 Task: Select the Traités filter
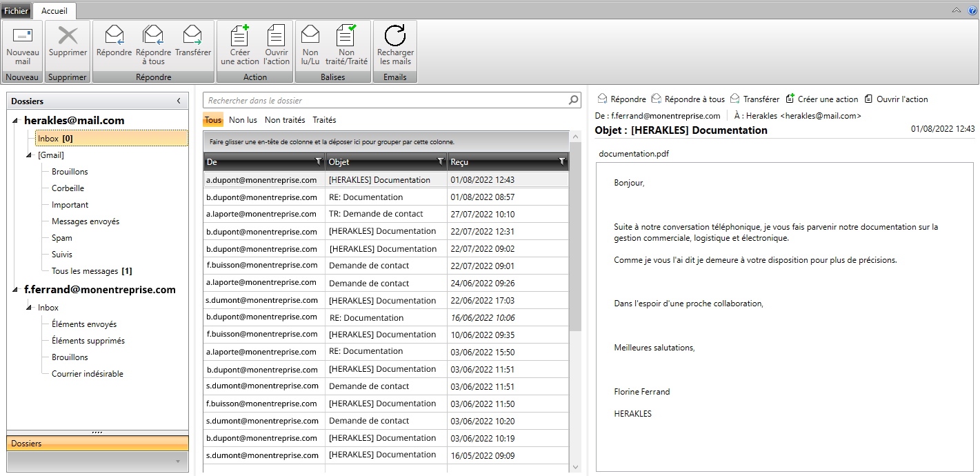pyautogui.click(x=324, y=120)
